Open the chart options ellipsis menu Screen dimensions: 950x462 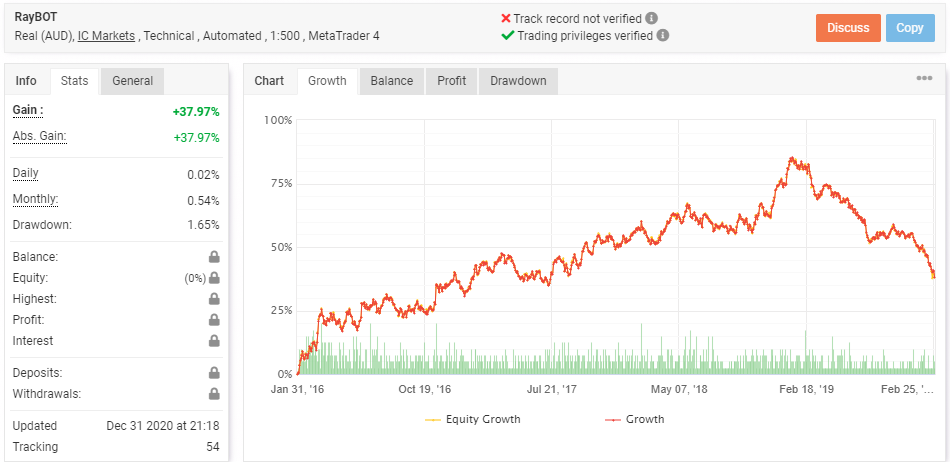point(924,79)
